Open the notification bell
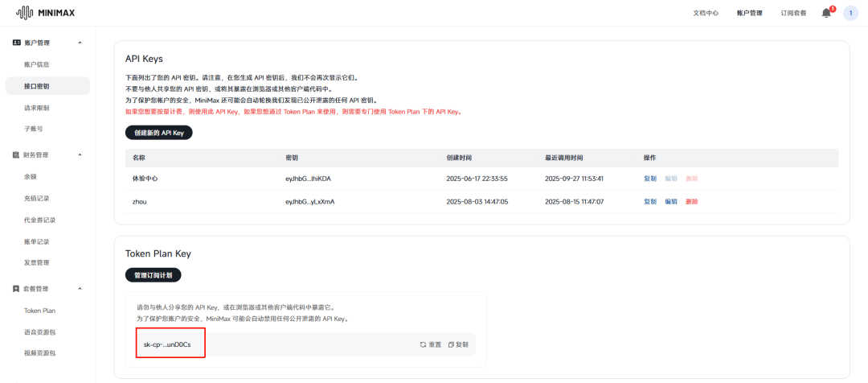868x383 pixels. point(826,13)
